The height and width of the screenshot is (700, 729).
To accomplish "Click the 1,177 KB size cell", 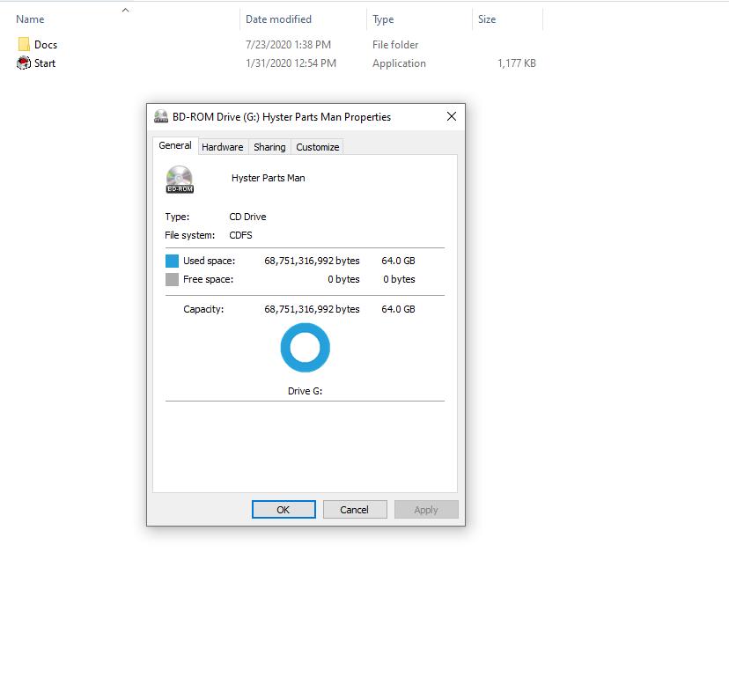I will 517,63.
